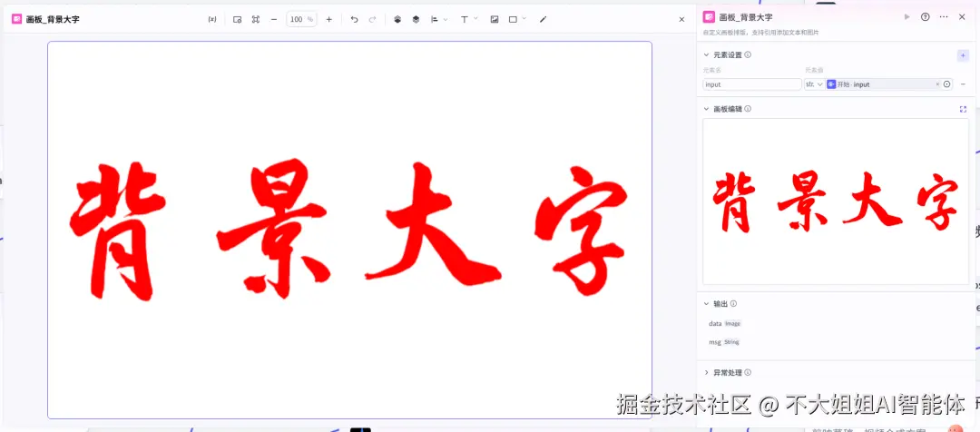
Task: Expand canvas editor to fullscreen
Action: [963, 109]
